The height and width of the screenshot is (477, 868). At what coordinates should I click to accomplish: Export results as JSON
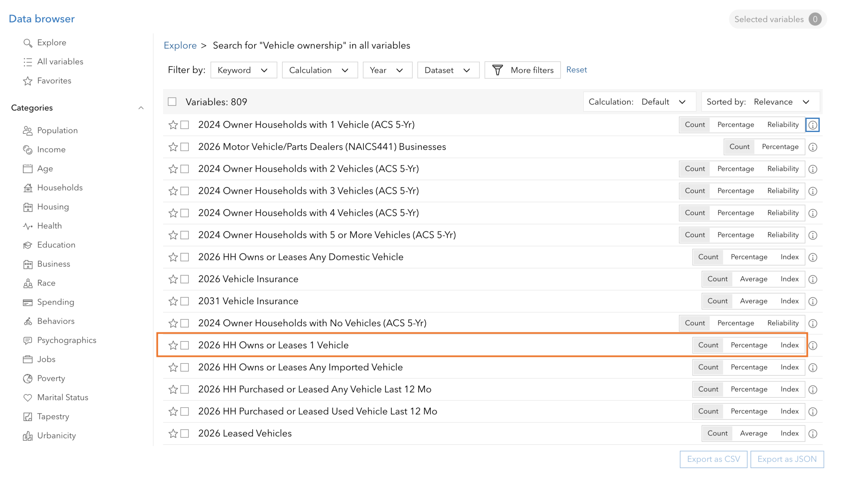(x=787, y=459)
